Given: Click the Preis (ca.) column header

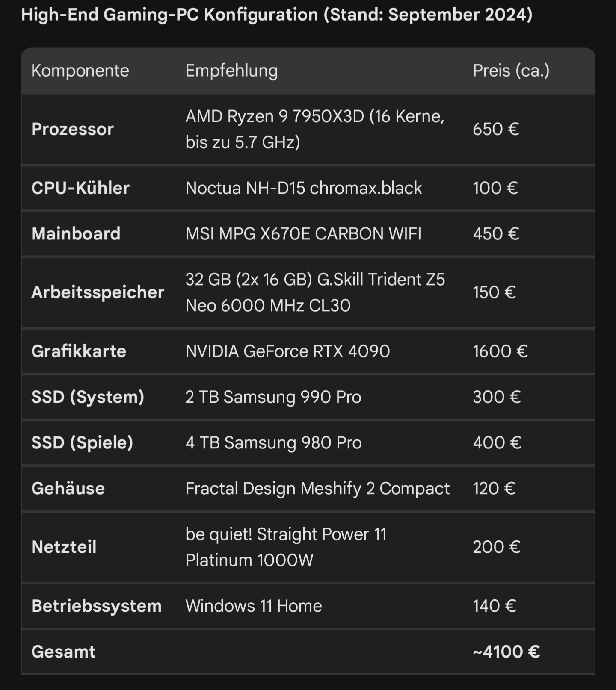Looking at the screenshot, I should click(511, 71).
